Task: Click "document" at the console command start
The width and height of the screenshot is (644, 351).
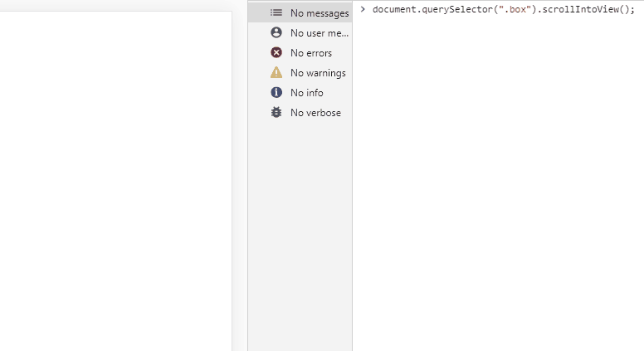Action: tap(395, 10)
